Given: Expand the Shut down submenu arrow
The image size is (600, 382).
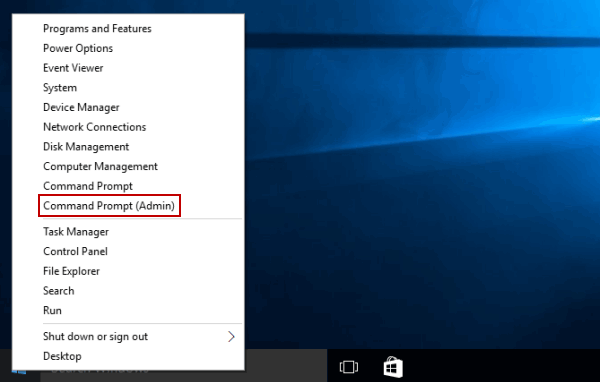Looking at the screenshot, I should pyautogui.click(x=231, y=337).
